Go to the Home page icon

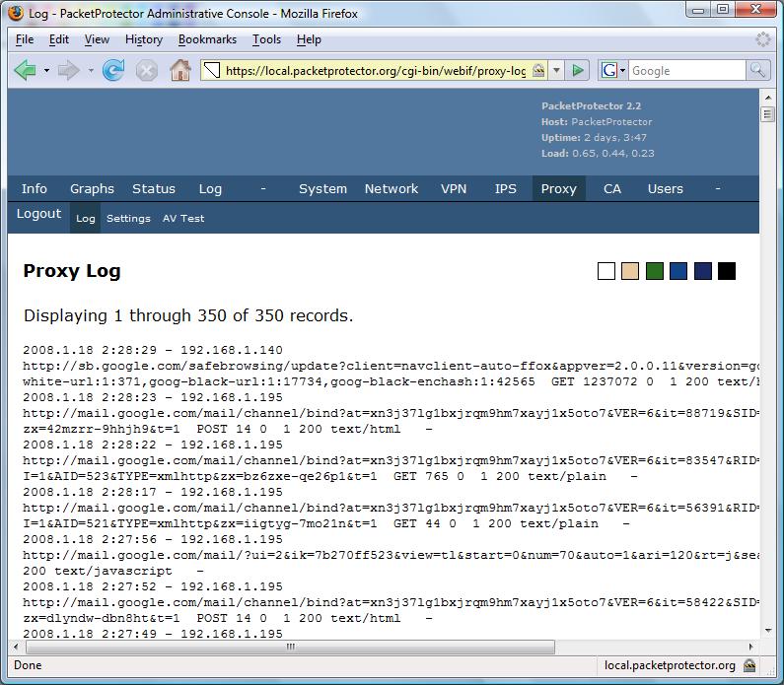click(180, 70)
